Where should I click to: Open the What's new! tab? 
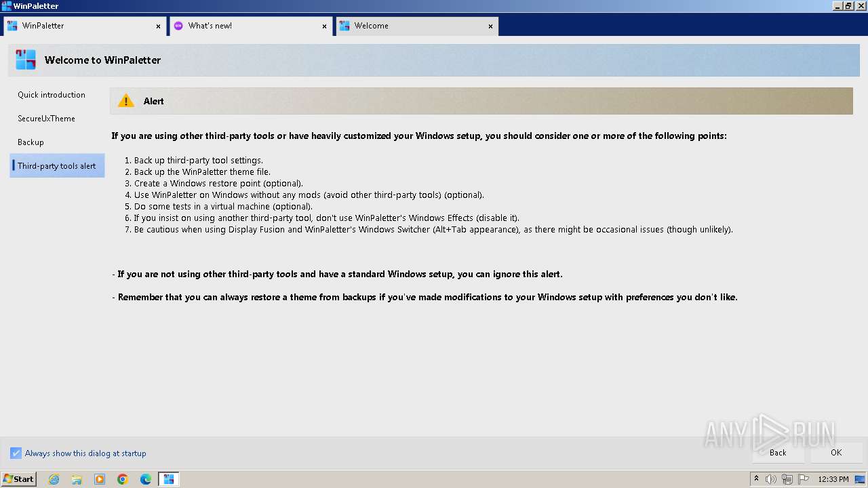[x=250, y=26]
